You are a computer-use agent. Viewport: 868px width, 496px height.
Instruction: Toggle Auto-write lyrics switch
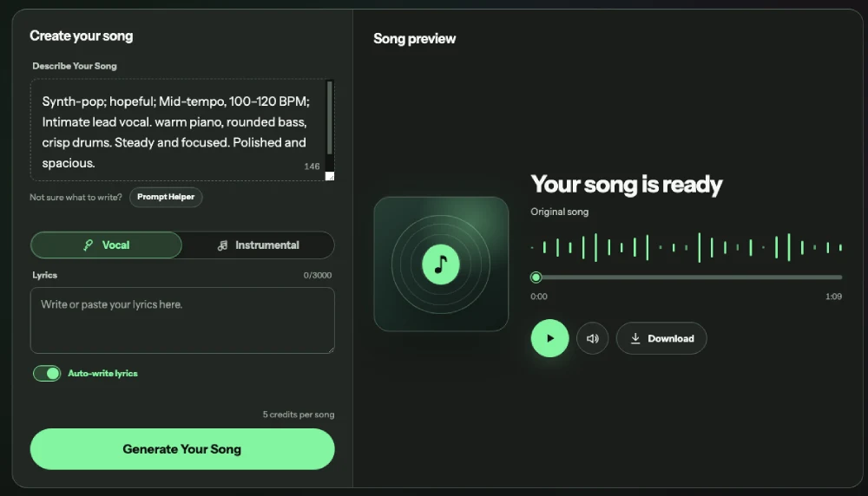tap(47, 374)
